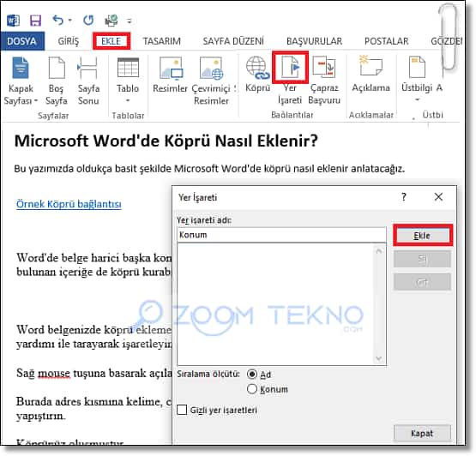
Task: Select the Konum sort radio button
Action: [252, 389]
